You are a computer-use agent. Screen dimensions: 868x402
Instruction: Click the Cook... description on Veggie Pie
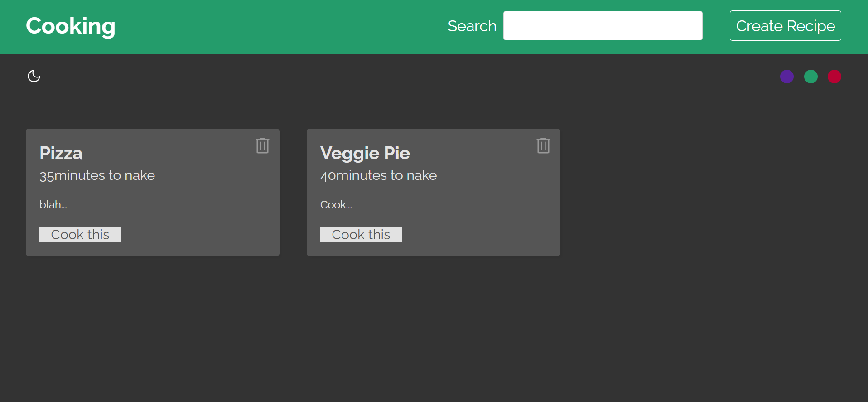pyautogui.click(x=336, y=204)
